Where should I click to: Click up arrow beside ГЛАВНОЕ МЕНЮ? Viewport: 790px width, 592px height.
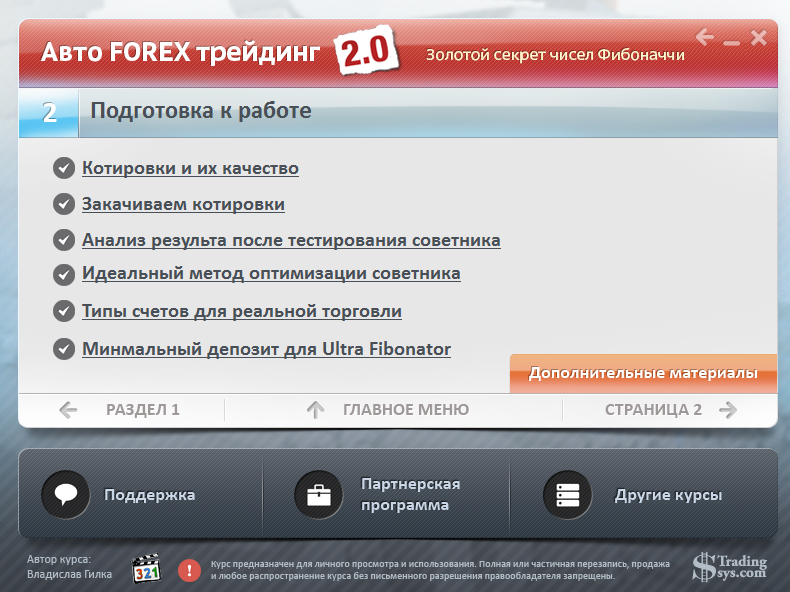[316, 409]
